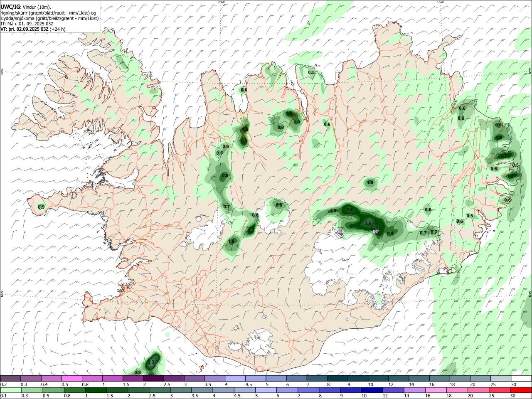Click the dark teal 8–9 swatch on snow scale
This screenshot has width=532, height=399.
point(337,378)
